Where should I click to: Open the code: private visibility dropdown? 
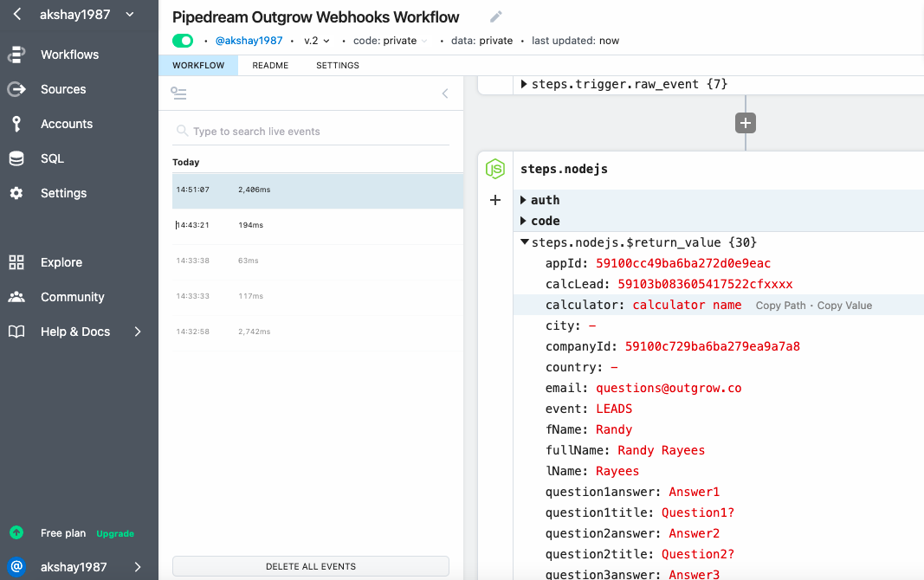(390, 41)
